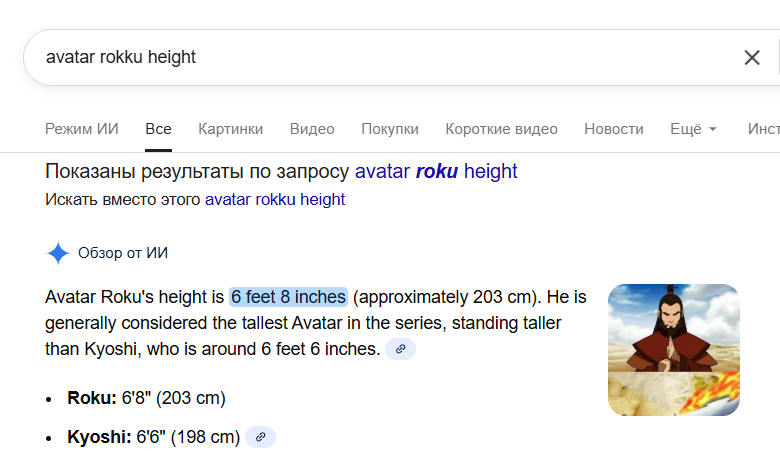Open source link icon beside Kyoshi bullet

(260, 437)
